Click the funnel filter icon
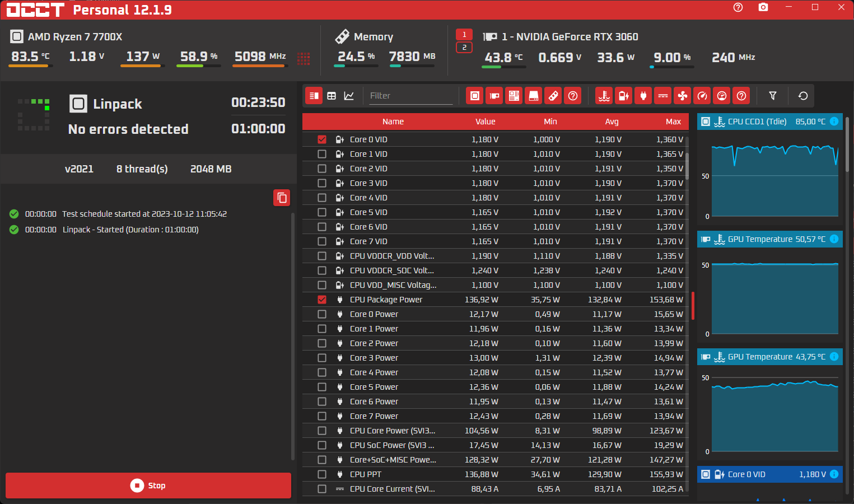This screenshot has width=854, height=504. pos(773,96)
